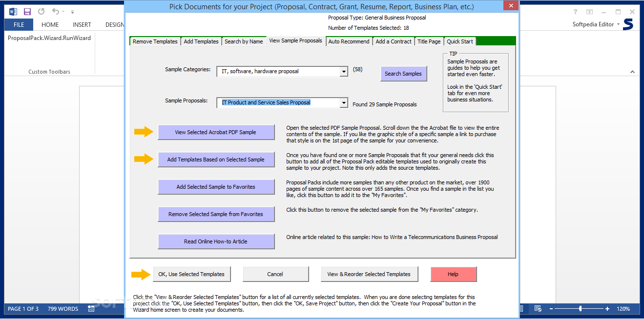Switch to Web Layout view icon
Image resolution: width=644 pixels, height=319 pixels.
click(x=538, y=309)
